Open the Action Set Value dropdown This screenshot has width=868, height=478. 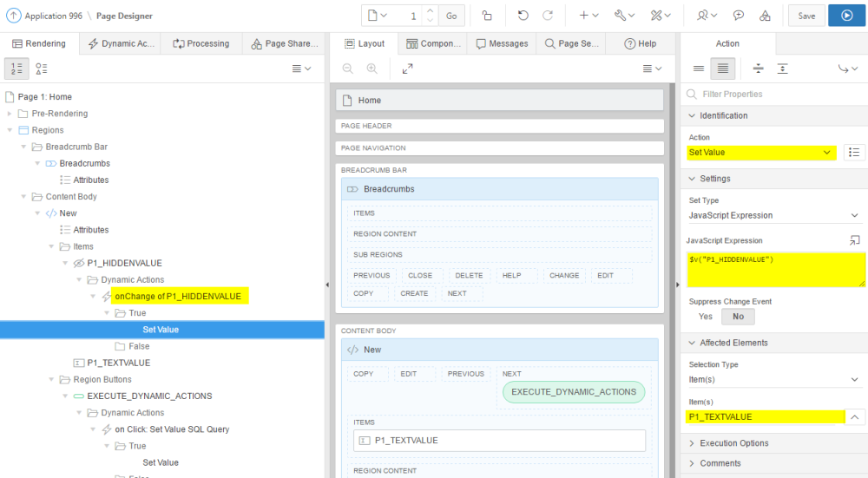[x=762, y=153]
